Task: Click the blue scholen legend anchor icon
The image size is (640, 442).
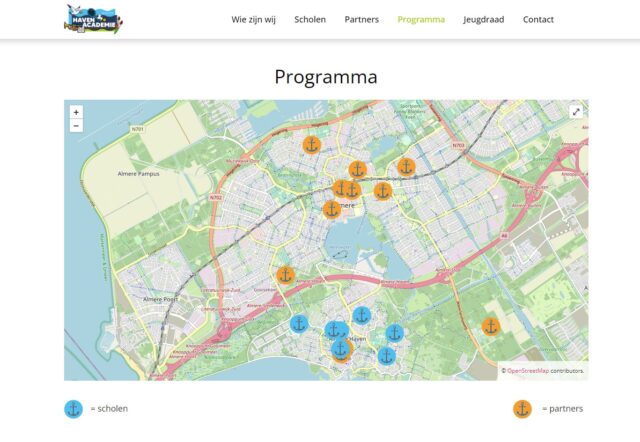Action: tap(73, 408)
